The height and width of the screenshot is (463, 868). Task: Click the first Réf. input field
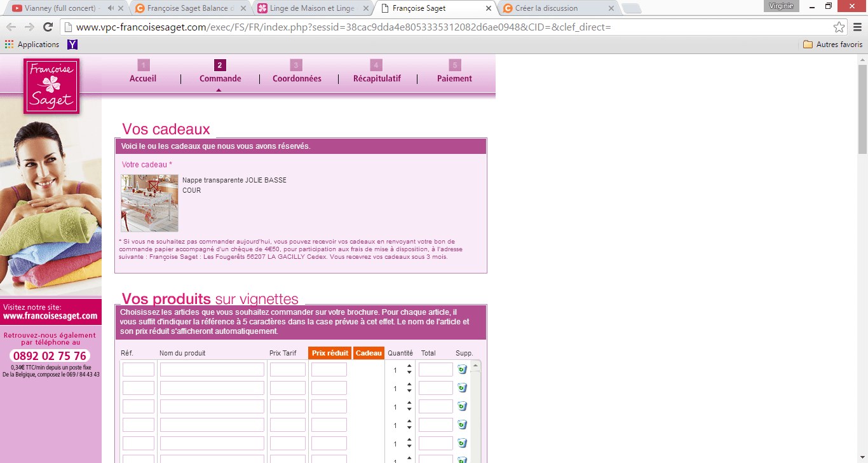pos(139,370)
